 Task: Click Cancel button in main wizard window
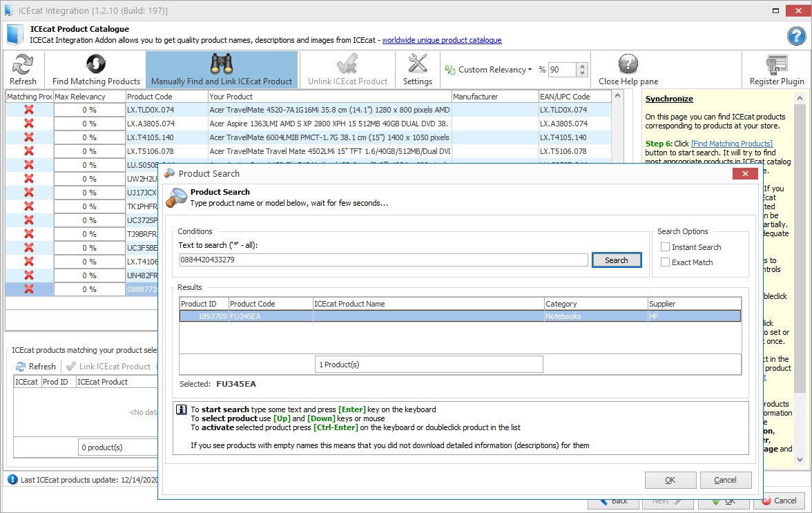pyautogui.click(x=780, y=501)
